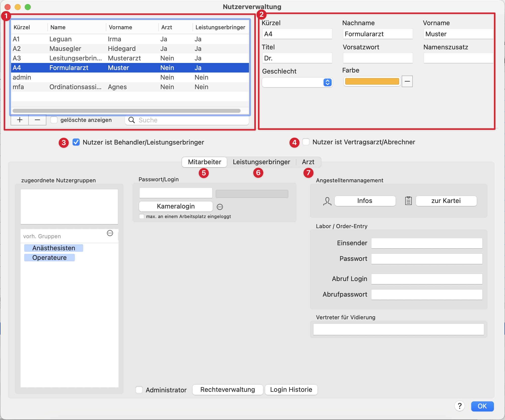Click the Vorsatzwort input field
505x420 pixels.
[378, 58]
